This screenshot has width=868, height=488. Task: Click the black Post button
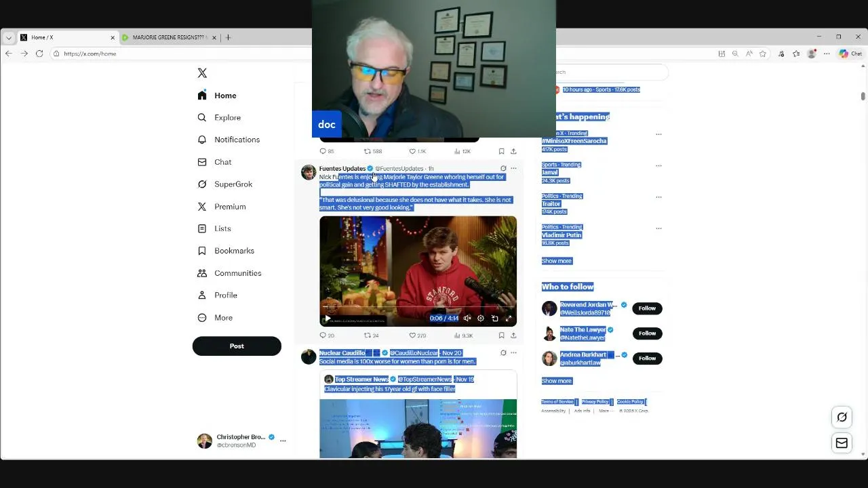pos(237,346)
